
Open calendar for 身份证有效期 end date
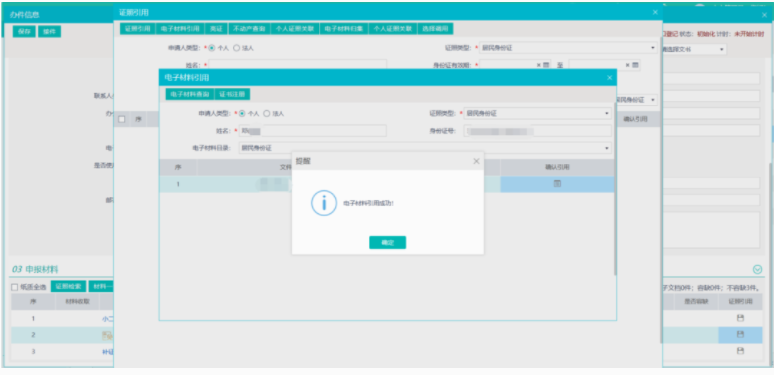(635, 65)
